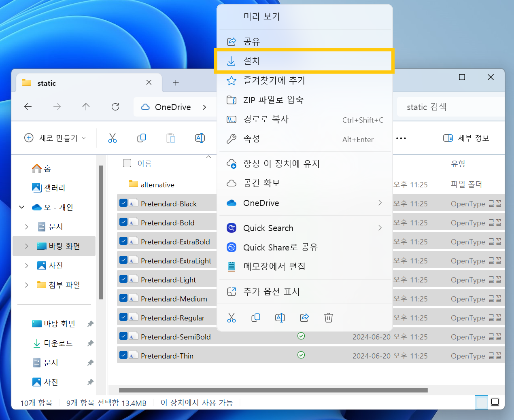Uncheck Pretendard-Bold checkbox

(x=123, y=222)
